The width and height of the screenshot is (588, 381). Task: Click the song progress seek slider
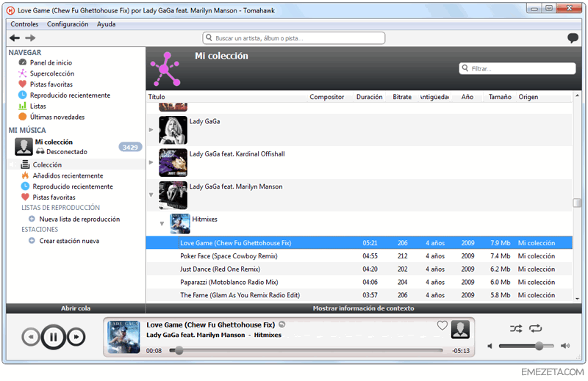click(306, 350)
